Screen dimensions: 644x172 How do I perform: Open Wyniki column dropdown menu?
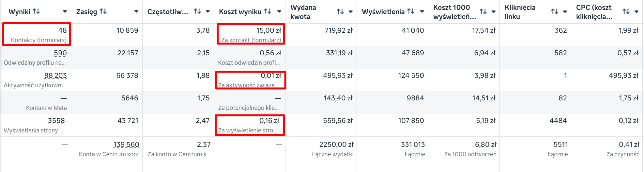click(65, 12)
